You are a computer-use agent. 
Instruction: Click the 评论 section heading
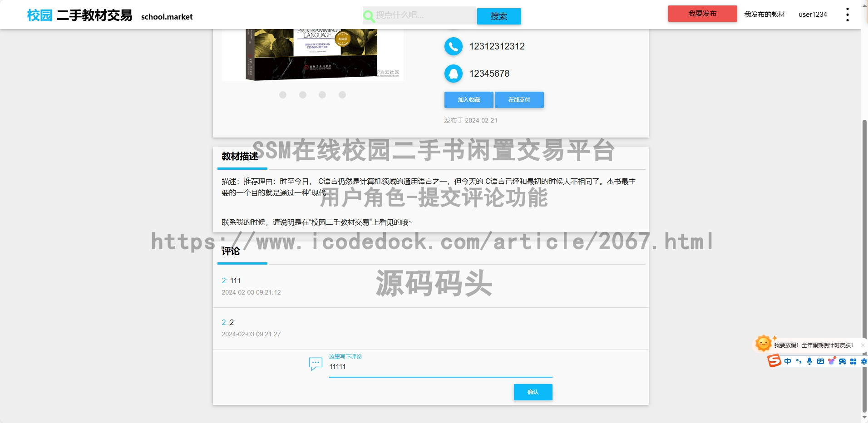(231, 251)
